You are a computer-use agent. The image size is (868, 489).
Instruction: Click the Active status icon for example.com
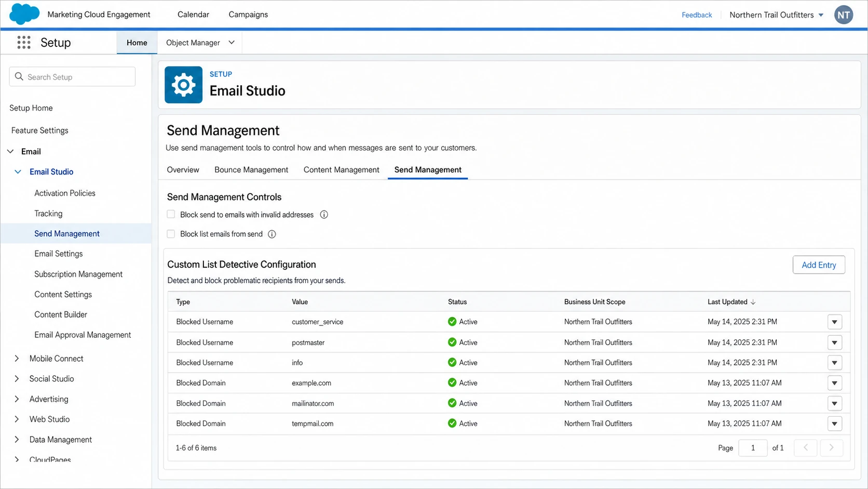coord(452,383)
